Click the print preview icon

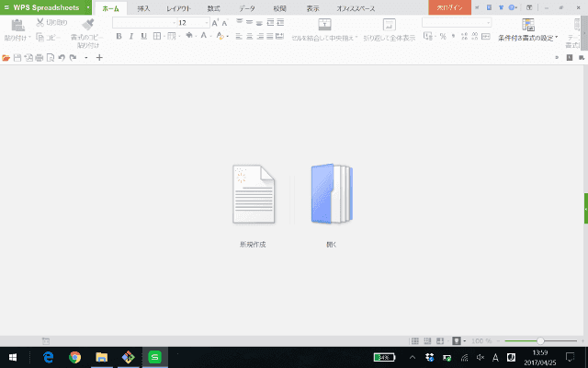pyautogui.click(x=51, y=58)
